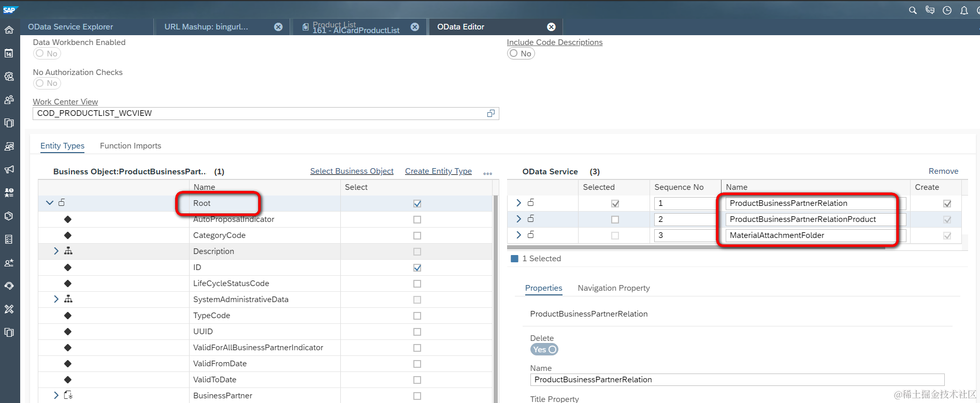Click the Sequence No field with value 2
980x403 pixels.
tap(685, 219)
